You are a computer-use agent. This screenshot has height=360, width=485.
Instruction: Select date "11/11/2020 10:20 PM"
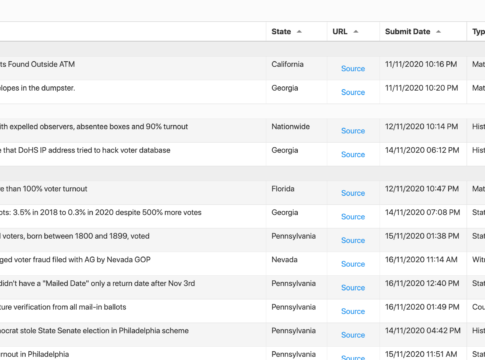pyautogui.click(x=421, y=88)
